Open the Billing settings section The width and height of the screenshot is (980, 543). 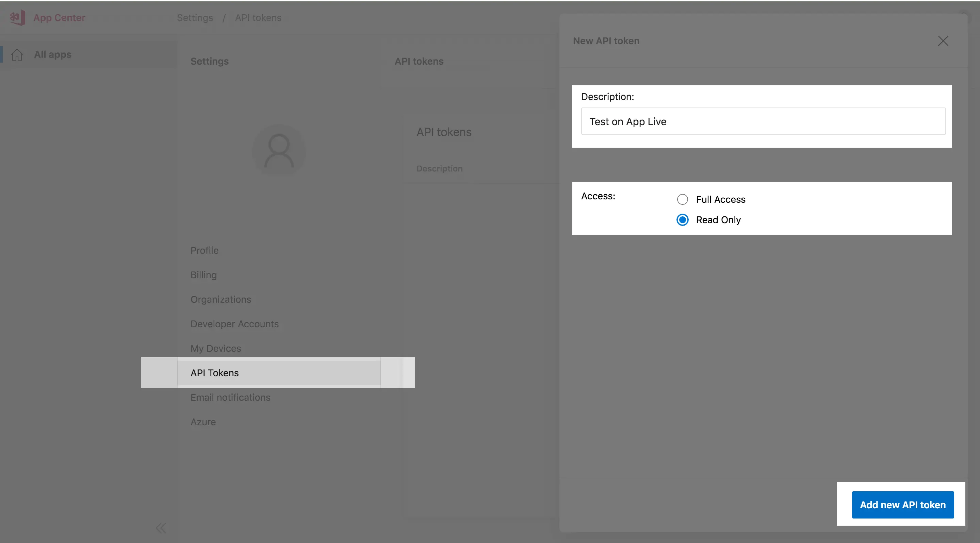click(203, 275)
